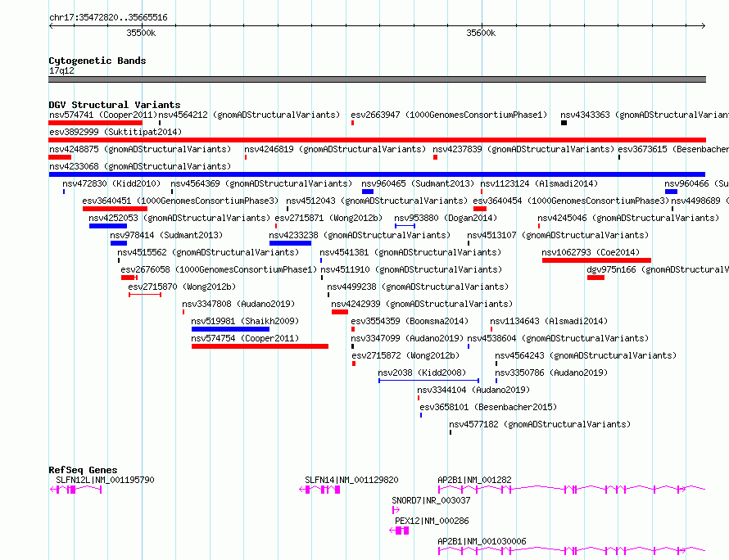Select the nsv960465 (Sudmant2013) label
Screen dimensions: 729x560
tap(418, 183)
